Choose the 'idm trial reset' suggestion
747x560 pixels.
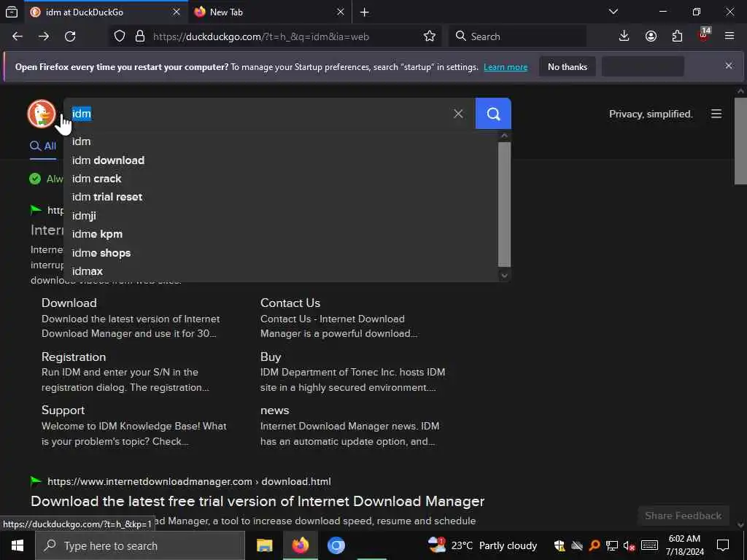click(x=281, y=197)
